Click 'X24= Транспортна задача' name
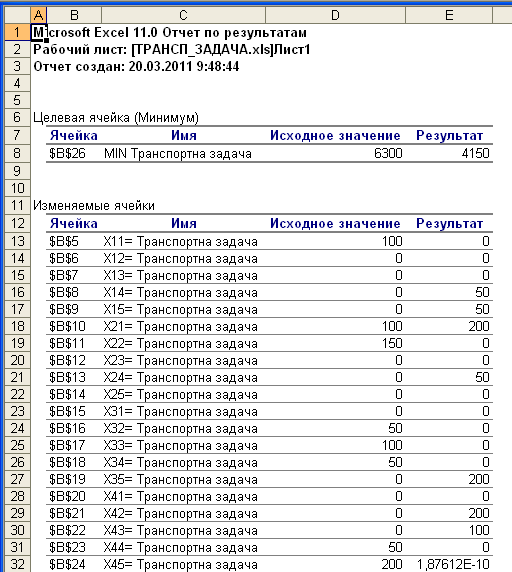Viewport: 512px width, 572px height. click(181, 378)
